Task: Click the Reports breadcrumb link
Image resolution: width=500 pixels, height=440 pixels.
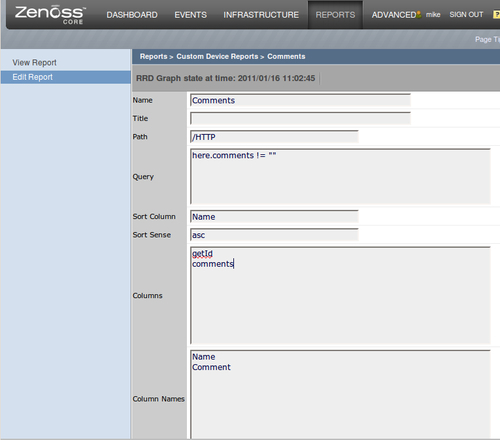Action: [153, 56]
